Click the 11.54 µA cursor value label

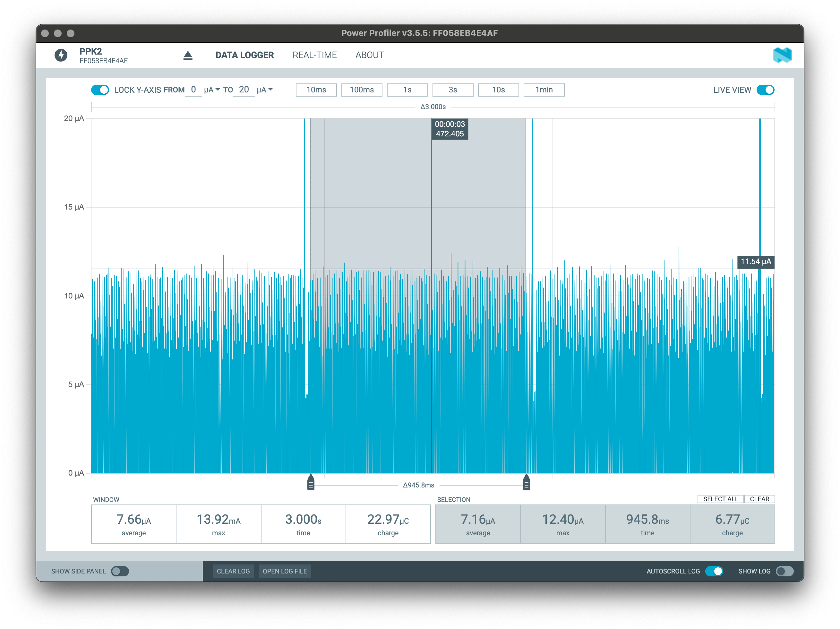[x=755, y=262]
